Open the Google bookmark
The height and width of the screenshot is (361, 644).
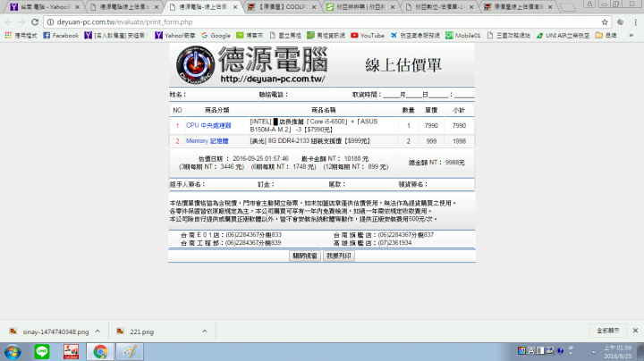pos(216,36)
